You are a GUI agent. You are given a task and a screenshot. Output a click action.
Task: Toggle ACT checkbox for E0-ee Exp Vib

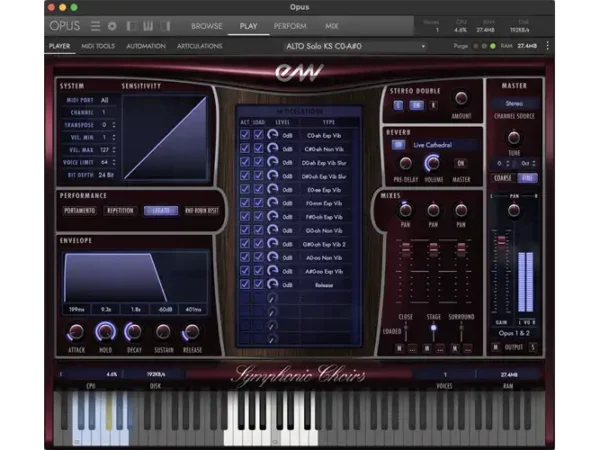click(245, 189)
